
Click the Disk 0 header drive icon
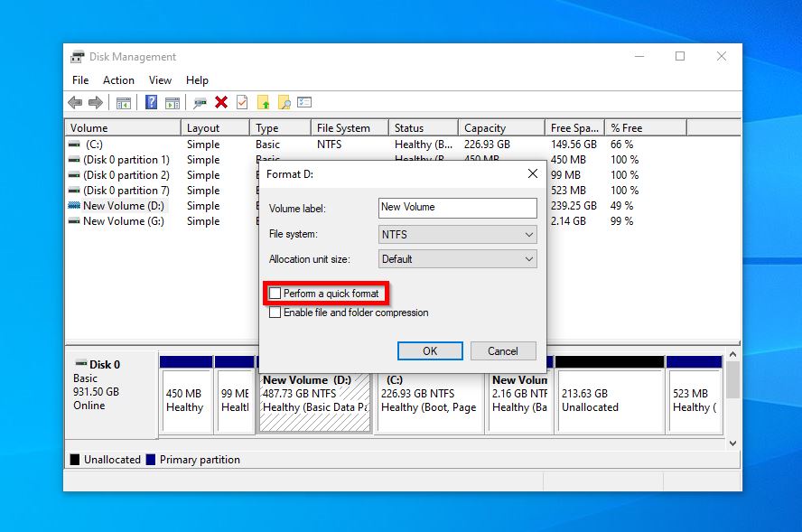(80, 364)
